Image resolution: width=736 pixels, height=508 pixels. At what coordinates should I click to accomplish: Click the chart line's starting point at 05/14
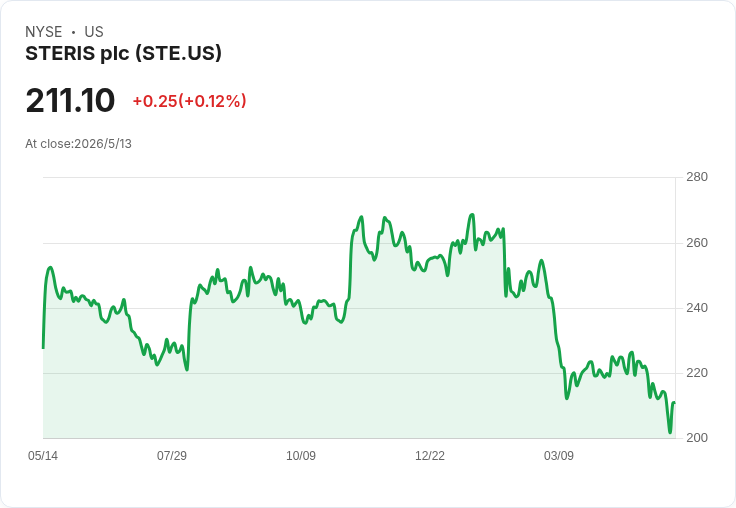pos(44,348)
